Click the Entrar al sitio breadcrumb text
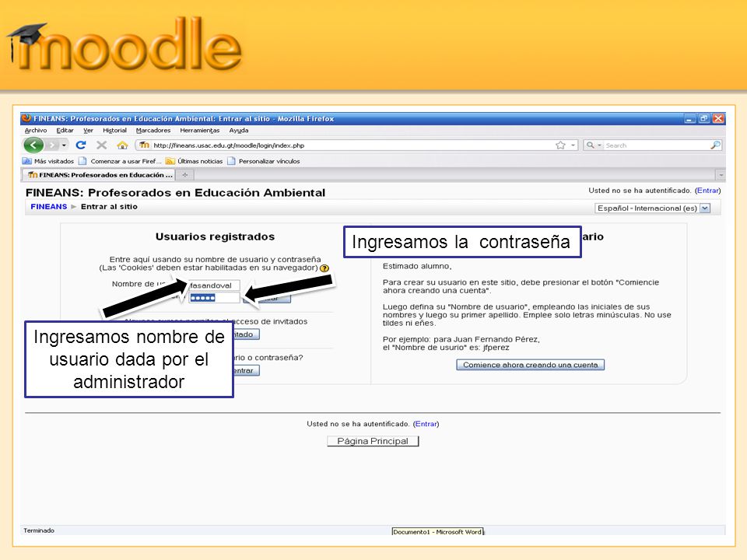The width and height of the screenshot is (747, 560). (109, 207)
